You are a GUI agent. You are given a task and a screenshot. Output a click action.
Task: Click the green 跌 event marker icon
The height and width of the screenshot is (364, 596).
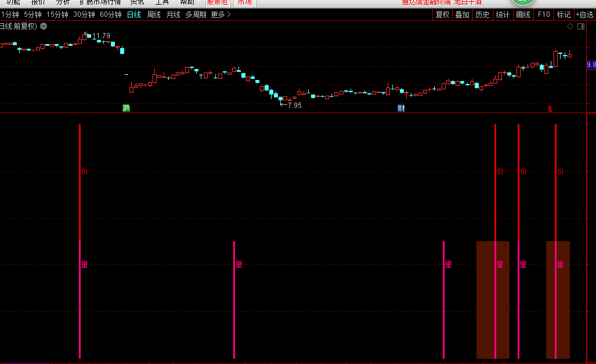[x=126, y=108]
